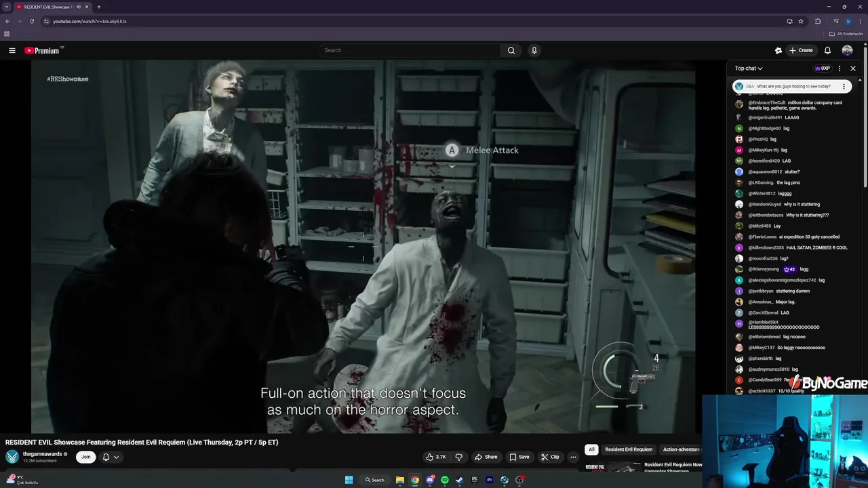The height and width of the screenshot is (488, 868).
Task: Click the YouTube search magnifier button
Action: tap(511, 50)
